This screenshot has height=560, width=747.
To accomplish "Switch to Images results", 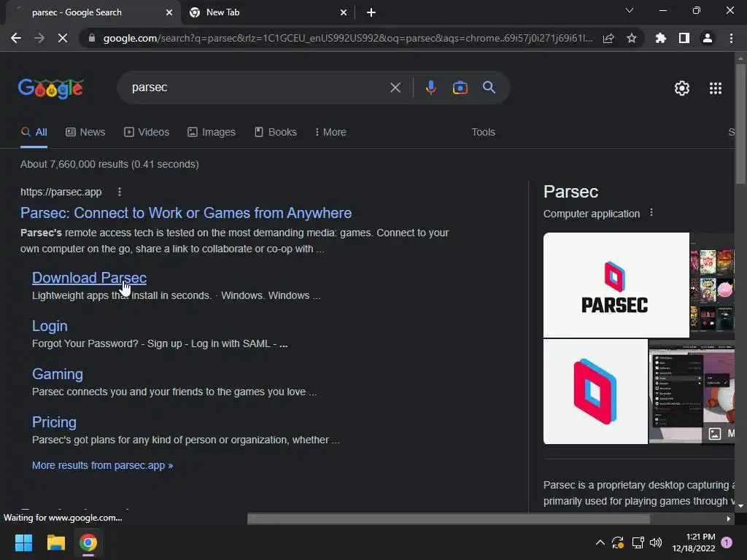I will [212, 133].
